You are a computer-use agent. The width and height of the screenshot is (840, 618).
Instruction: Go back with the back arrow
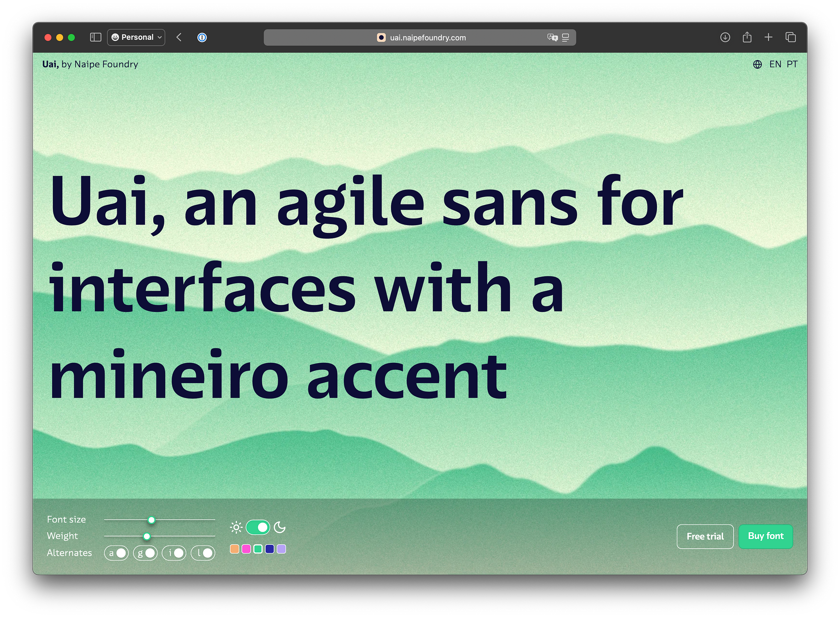(179, 37)
